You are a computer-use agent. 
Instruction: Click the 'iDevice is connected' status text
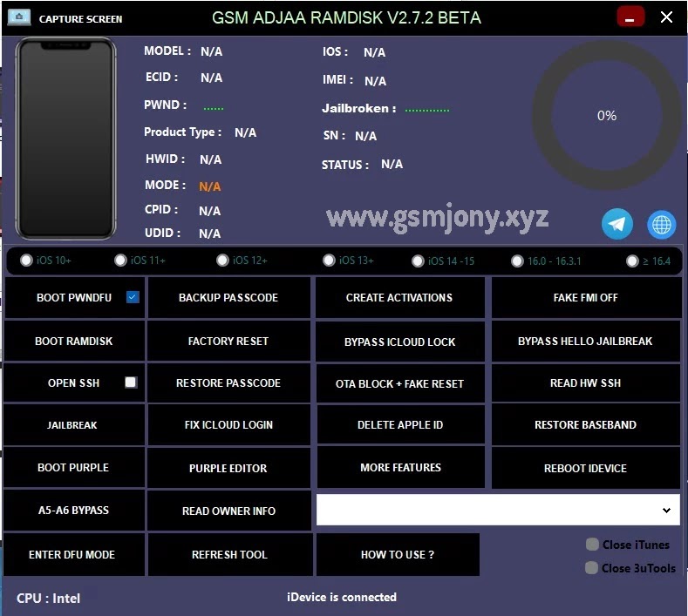point(341,597)
